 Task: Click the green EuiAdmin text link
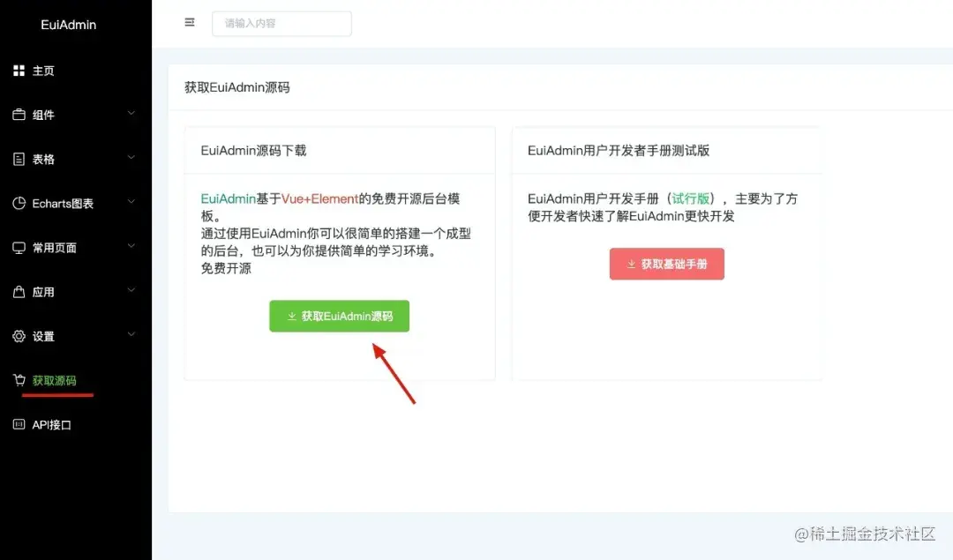tap(228, 198)
